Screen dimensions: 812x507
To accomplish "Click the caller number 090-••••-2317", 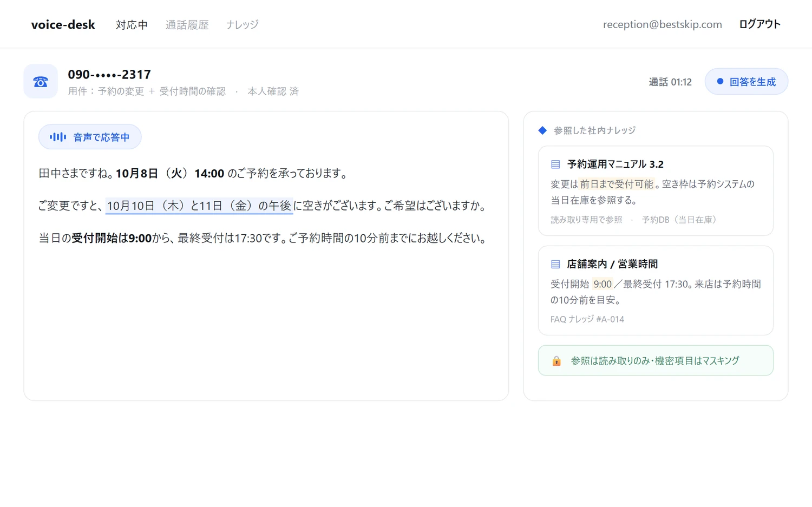I will [x=109, y=74].
